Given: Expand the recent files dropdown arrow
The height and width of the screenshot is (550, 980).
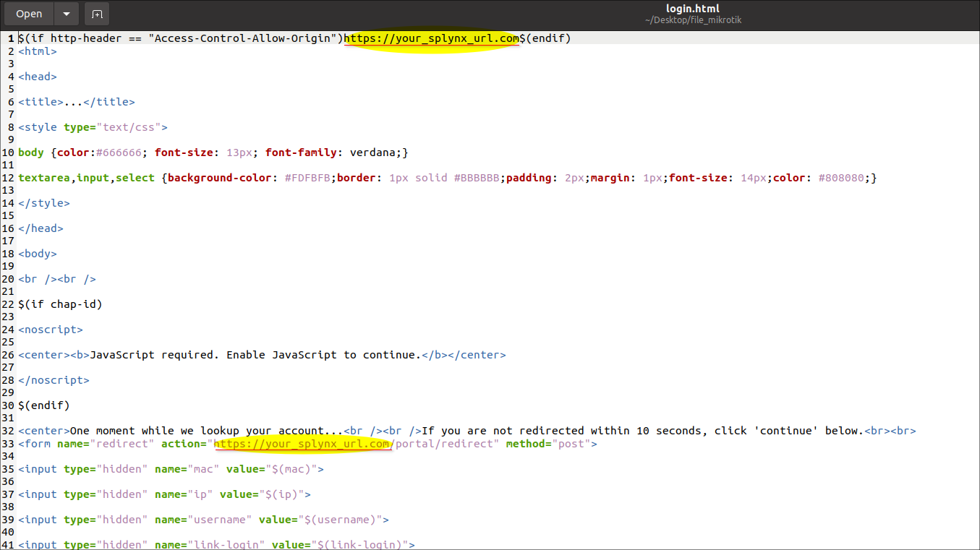Looking at the screenshot, I should click(67, 14).
